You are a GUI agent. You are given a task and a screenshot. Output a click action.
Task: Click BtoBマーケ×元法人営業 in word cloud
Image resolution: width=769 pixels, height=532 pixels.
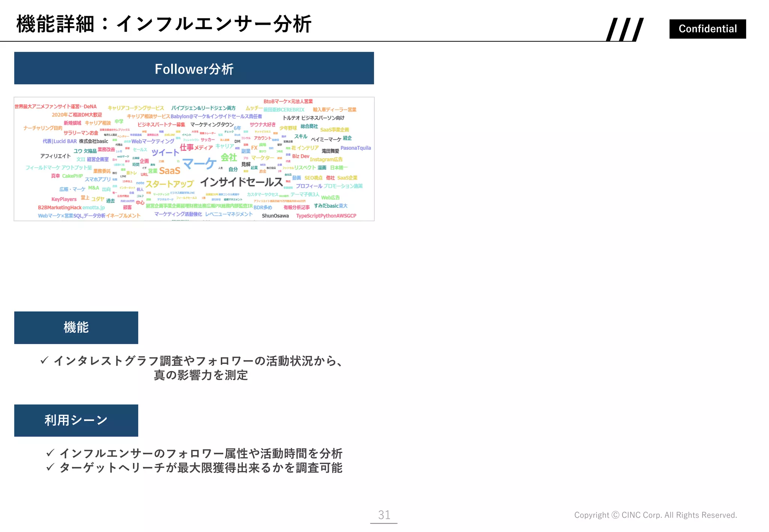[288, 101]
